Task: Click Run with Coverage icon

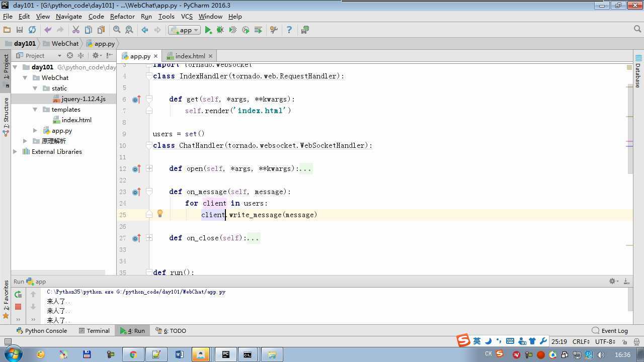Action: pos(233,30)
